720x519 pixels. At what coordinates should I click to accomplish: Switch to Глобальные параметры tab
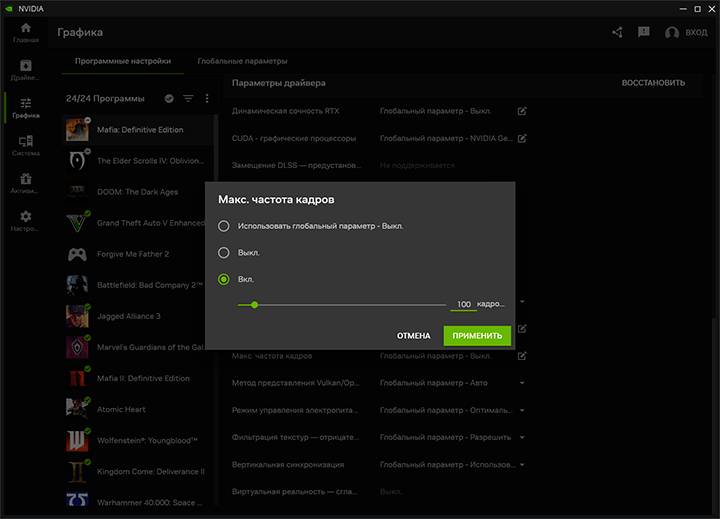(242, 61)
